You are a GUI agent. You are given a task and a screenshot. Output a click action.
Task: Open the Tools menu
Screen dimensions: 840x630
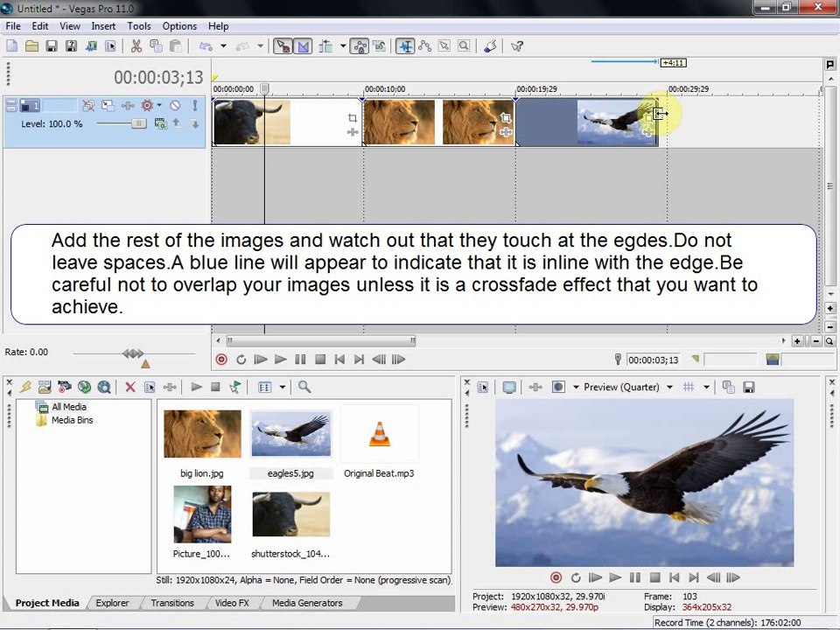click(x=139, y=25)
